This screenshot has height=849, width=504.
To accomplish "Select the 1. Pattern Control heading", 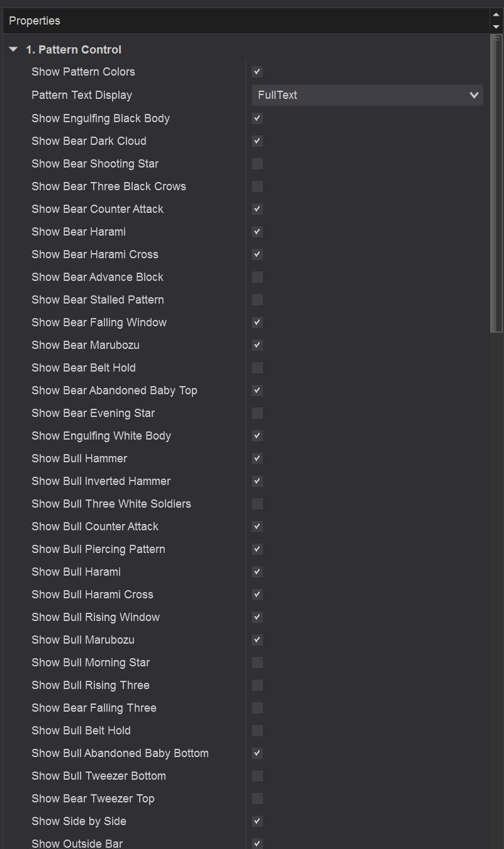I will pyautogui.click(x=74, y=50).
